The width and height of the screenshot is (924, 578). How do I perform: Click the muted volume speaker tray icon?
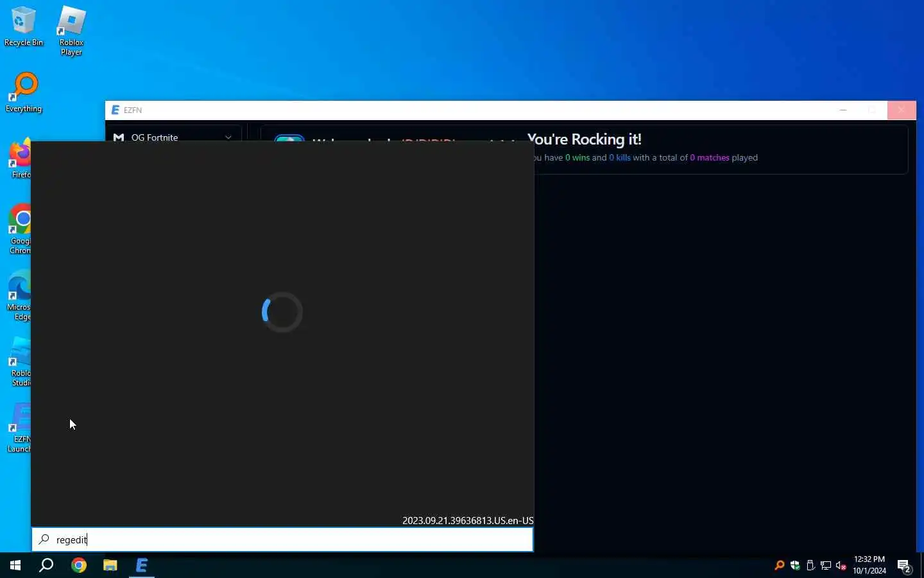842,566
